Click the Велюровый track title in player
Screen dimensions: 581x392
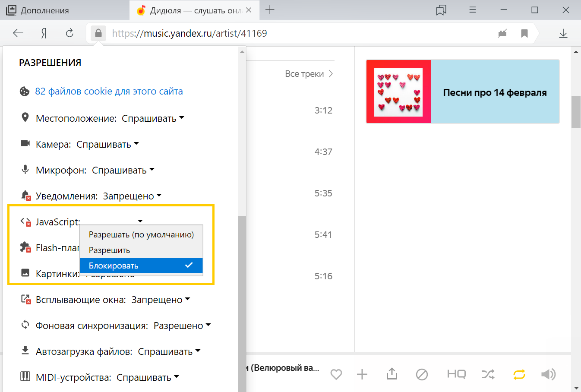coord(283,368)
